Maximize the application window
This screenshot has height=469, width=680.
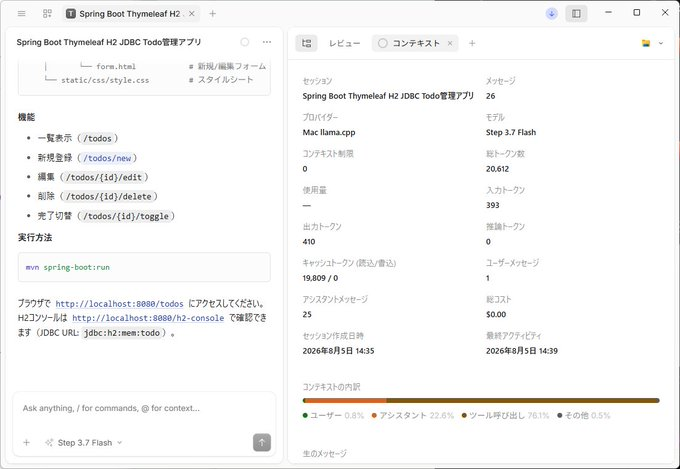[637, 13]
